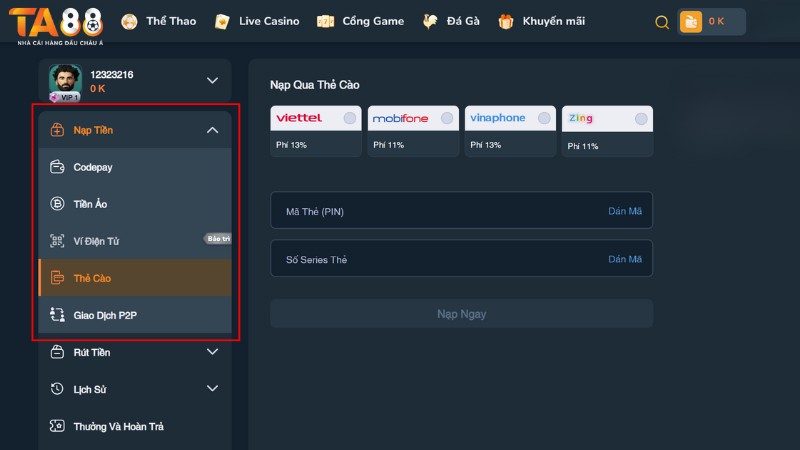
Task: Click the Giao Dịch P2P icon
Action: point(57,315)
